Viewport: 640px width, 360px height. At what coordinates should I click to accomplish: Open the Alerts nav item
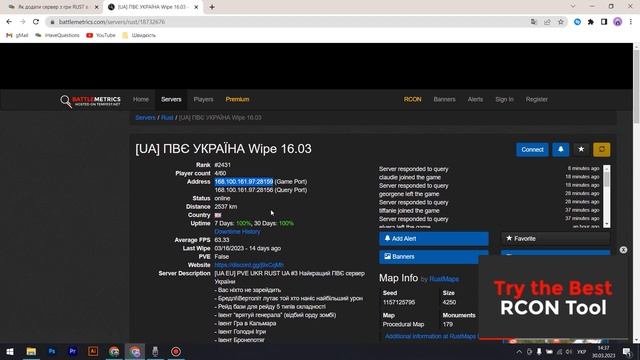pos(475,99)
